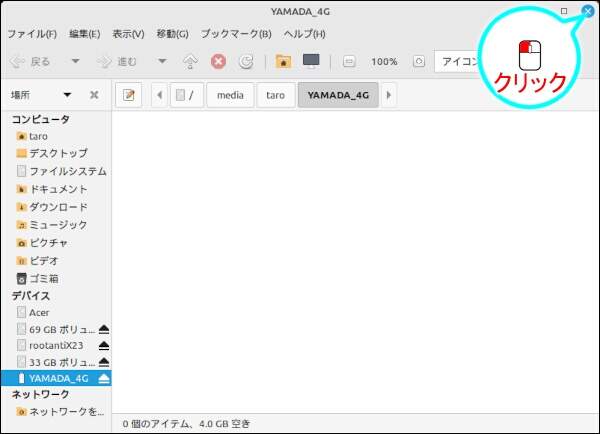Select the 69 GB volume in the sidebar

point(56,329)
